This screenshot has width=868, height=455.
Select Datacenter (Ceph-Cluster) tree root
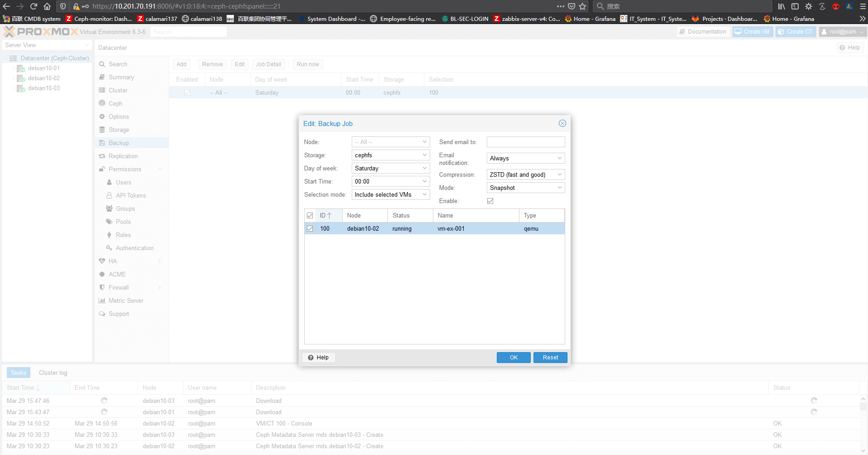coord(54,58)
